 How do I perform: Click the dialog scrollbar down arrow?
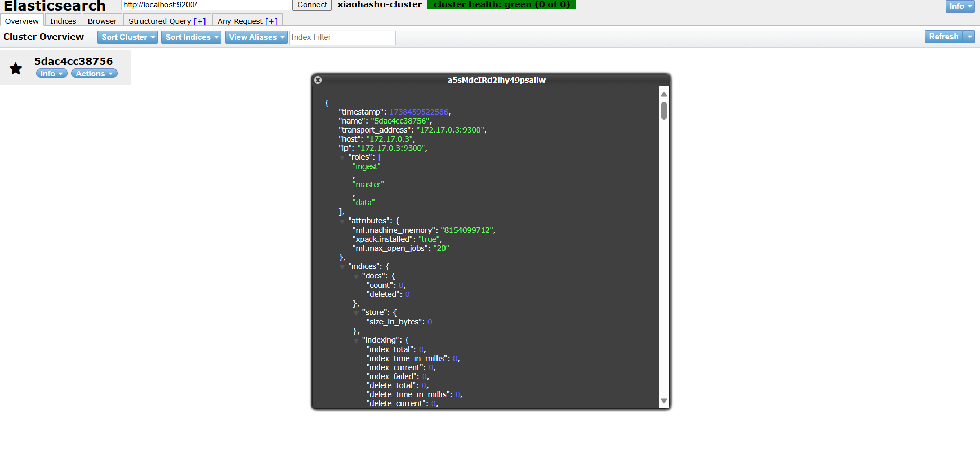pyautogui.click(x=664, y=401)
